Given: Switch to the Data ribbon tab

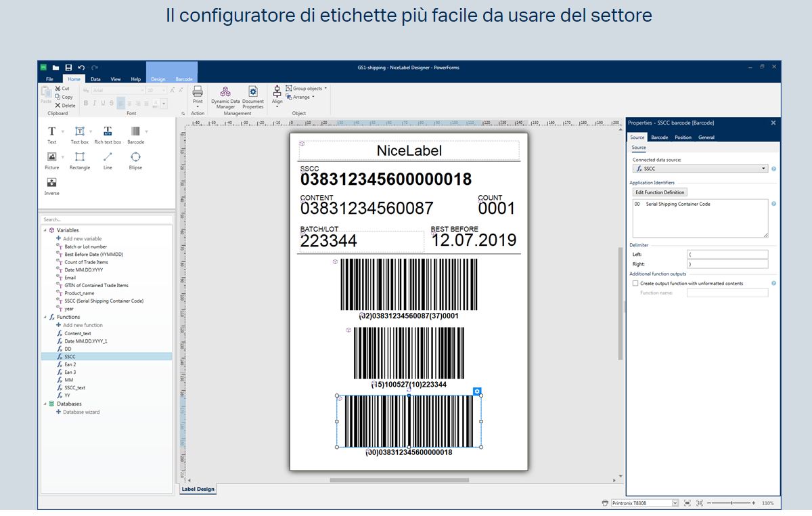Looking at the screenshot, I should coord(96,79).
